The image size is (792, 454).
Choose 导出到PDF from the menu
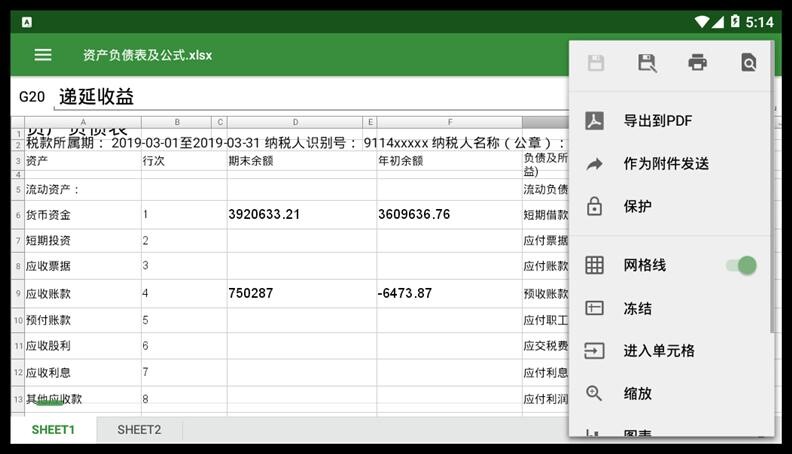657,121
